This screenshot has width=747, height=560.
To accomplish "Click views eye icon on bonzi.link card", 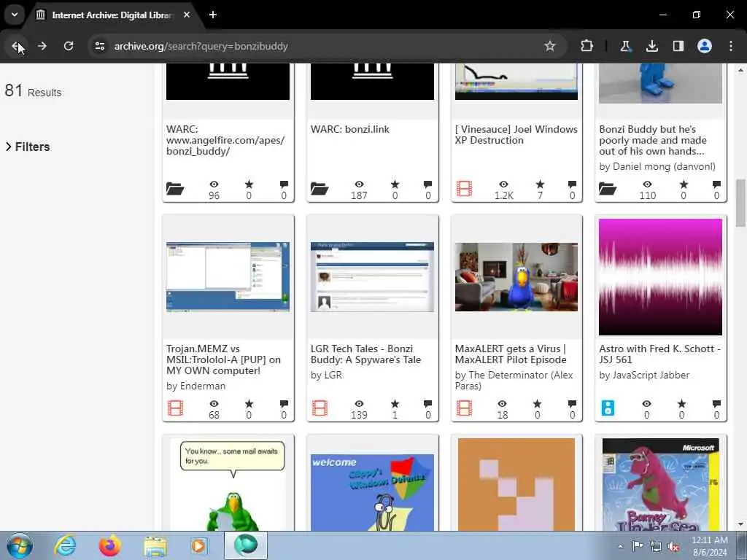I will [359, 184].
